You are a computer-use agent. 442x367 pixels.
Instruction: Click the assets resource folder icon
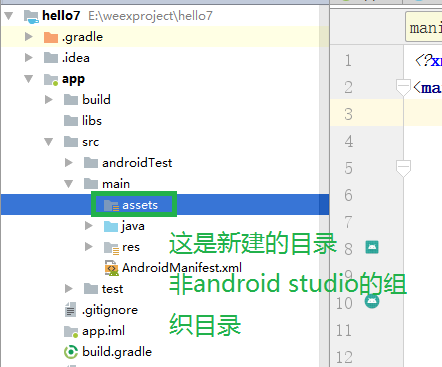111,205
